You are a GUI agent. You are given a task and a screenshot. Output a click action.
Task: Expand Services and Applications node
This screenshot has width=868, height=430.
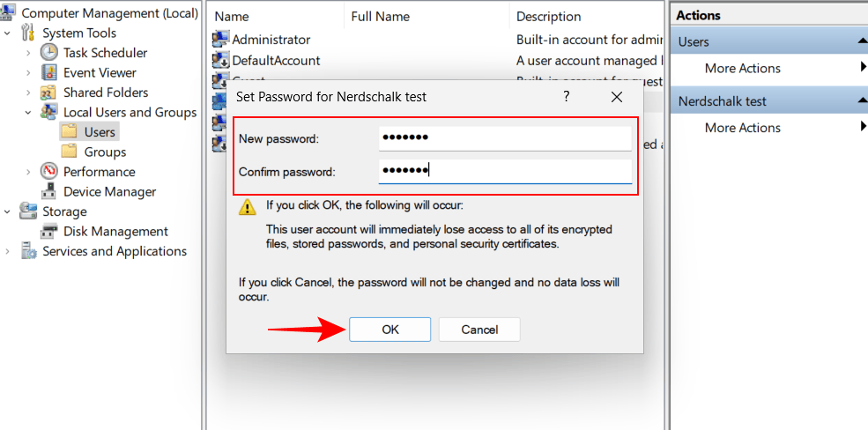pos(9,251)
